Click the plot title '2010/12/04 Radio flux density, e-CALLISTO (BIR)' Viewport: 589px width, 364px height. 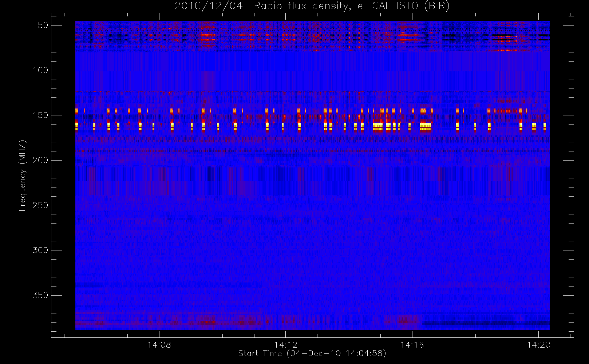pyautogui.click(x=312, y=6)
